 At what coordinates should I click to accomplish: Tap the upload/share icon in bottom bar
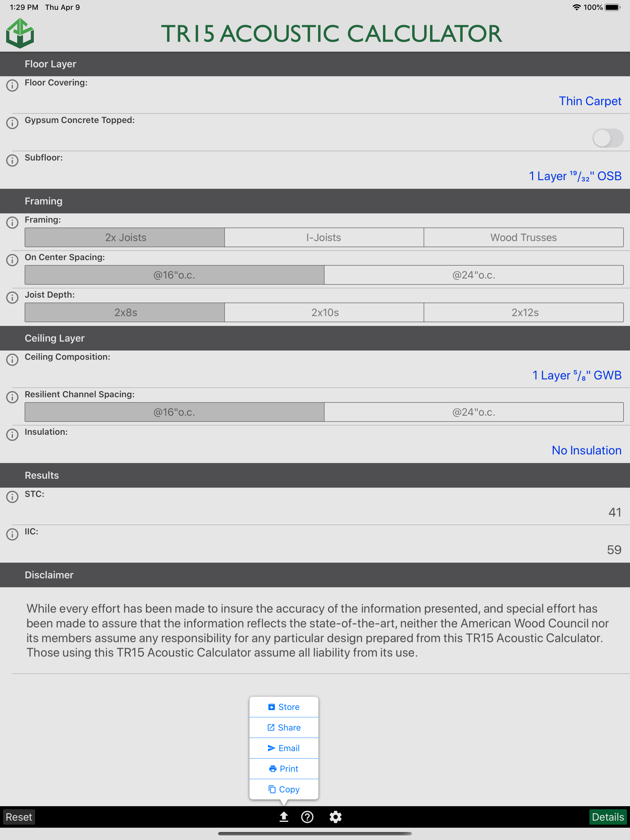[x=284, y=817]
